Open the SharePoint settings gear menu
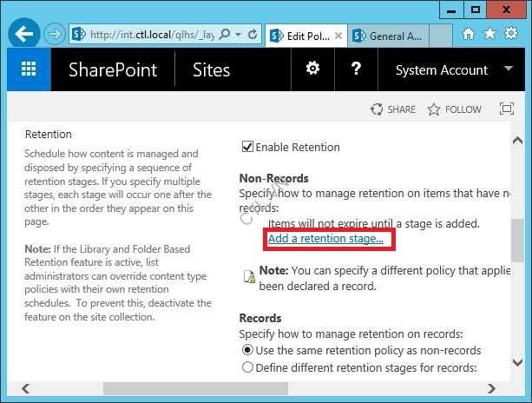 click(312, 70)
